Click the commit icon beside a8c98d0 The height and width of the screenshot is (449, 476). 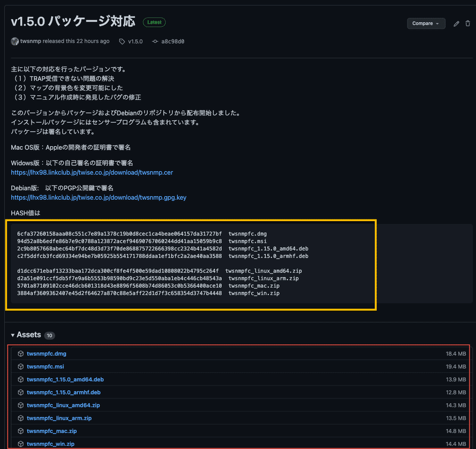coord(155,41)
